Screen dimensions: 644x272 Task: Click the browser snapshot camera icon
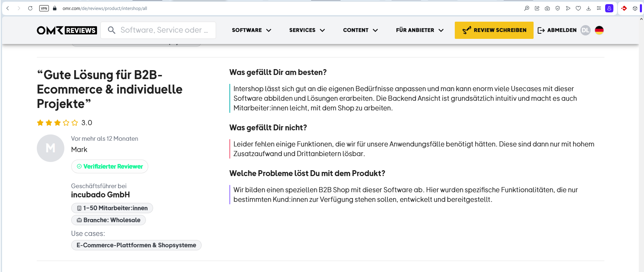pyautogui.click(x=547, y=8)
